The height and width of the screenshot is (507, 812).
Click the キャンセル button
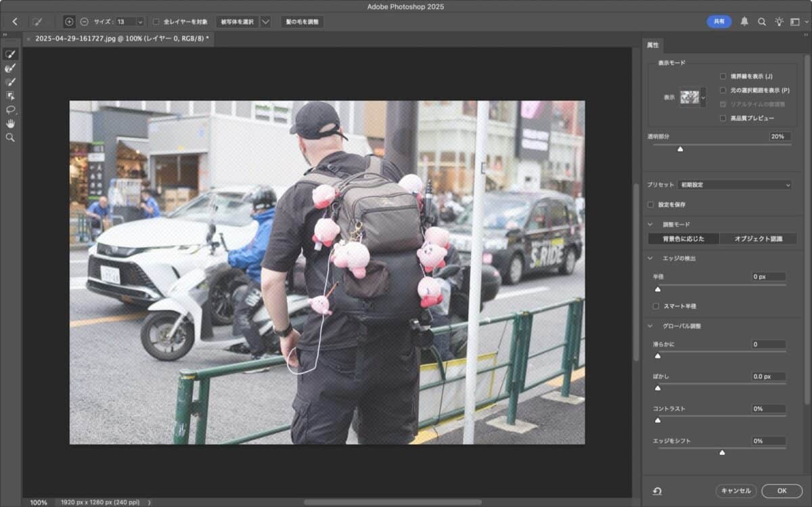click(x=736, y=491)
